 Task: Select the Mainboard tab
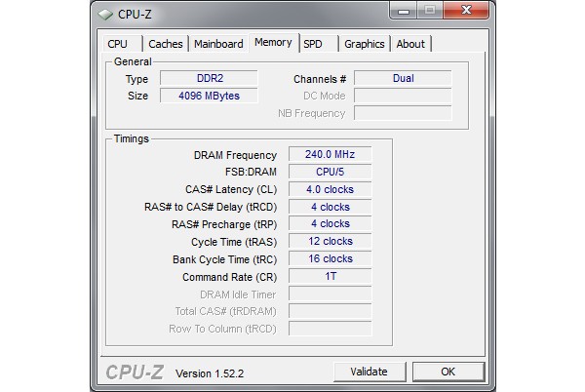pyautogui.click(x=218, y=44)
